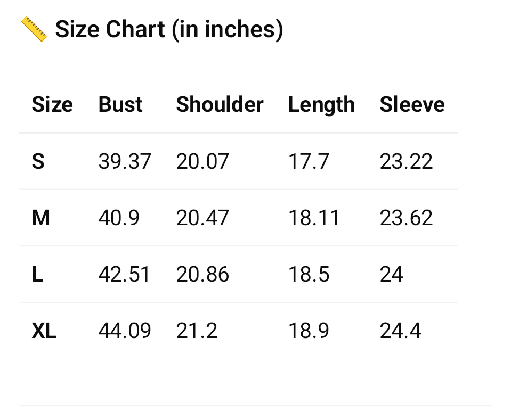Select the XL size row label
The image size is (511, 420).
[44, 331]
